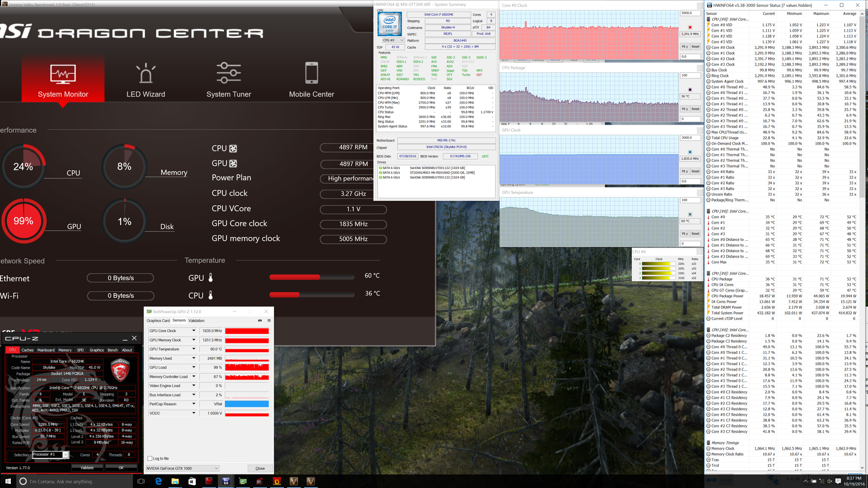Open the CPU #0 selector in HWiNFO summary

click(x=393, y=40)
